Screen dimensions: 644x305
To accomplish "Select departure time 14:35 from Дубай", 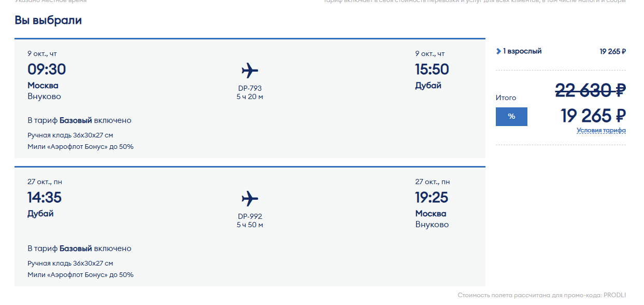I will point(45,198).
